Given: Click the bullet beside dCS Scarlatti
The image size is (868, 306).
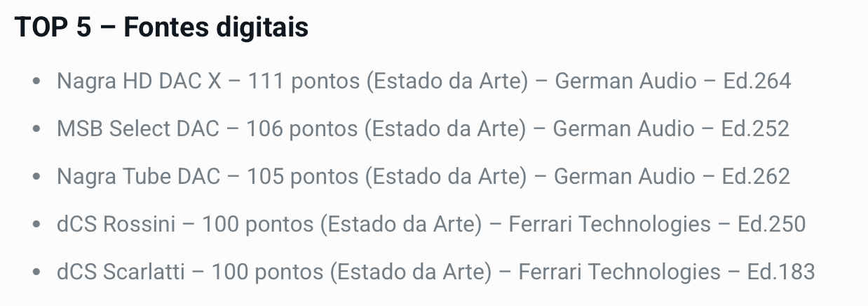Looking at the screenshot, I should pos(36,273).
